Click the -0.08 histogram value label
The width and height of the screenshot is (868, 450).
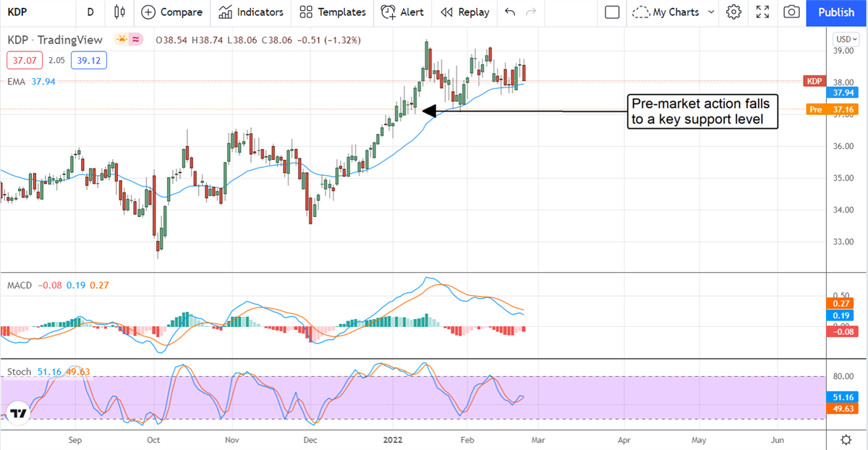(x=843, y=331)
